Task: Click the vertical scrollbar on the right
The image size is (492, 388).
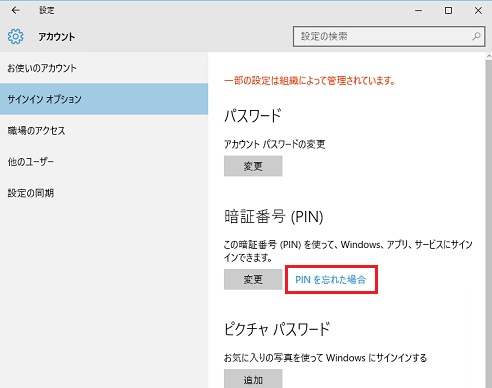Action: (x=488, y=223)
